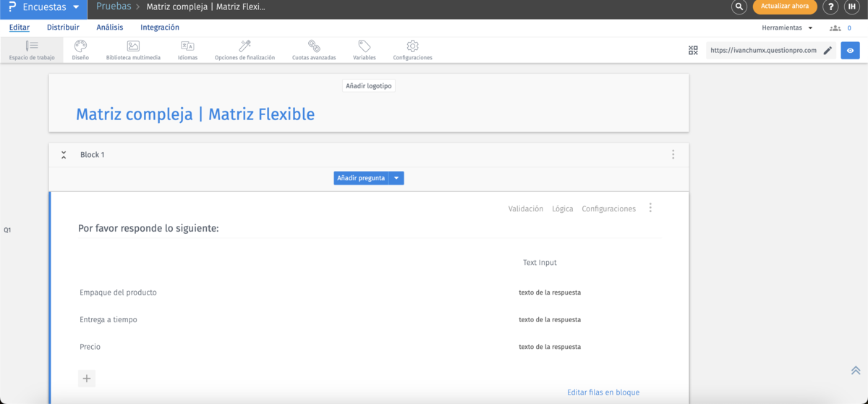Screen dimensions: 868x404
Task: Click response text in Precio row
Action: 550,347
